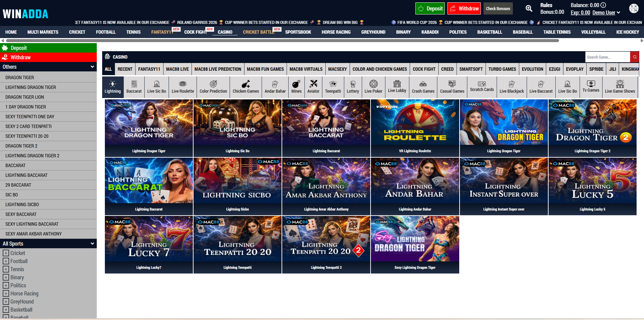Viewport: 644px width, 320px height.
Task: Open the Lightning Sic Bo game thumbnail
Action: pyautogui.click(x=237, y=128)
